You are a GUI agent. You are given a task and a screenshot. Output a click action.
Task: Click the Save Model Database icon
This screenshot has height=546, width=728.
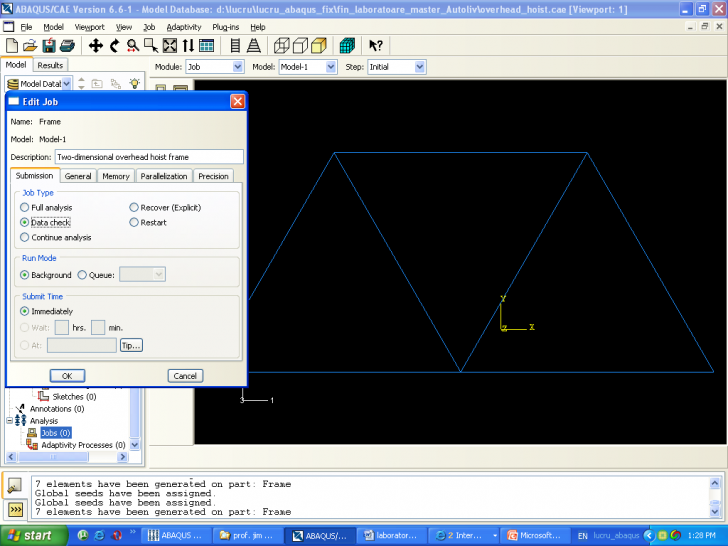48,46
